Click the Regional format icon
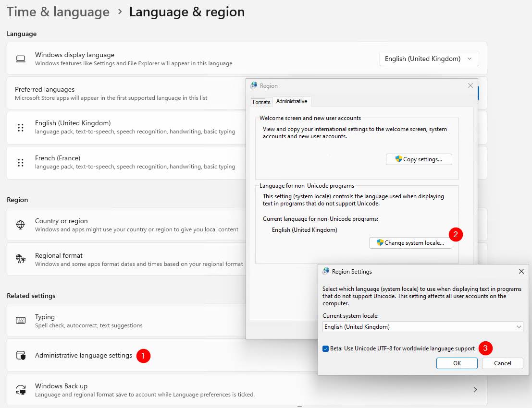 coord(20,259)
